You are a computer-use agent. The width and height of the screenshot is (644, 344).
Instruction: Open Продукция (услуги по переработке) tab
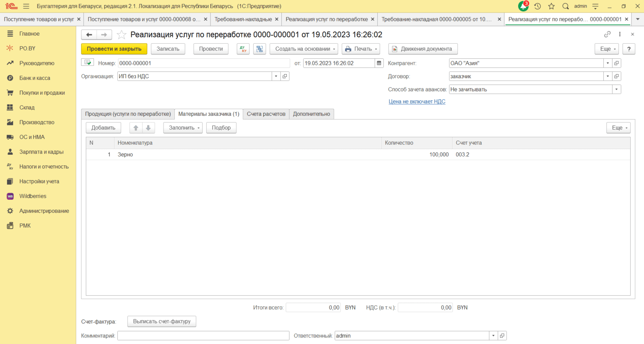pyautogui.click(x=128, y=114)
